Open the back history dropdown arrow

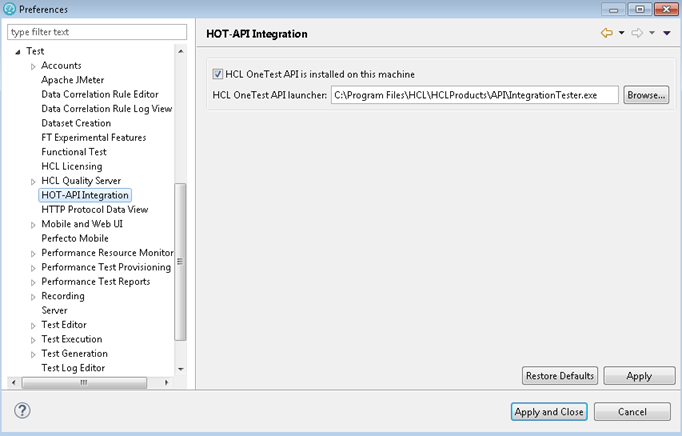coord(621,33)
